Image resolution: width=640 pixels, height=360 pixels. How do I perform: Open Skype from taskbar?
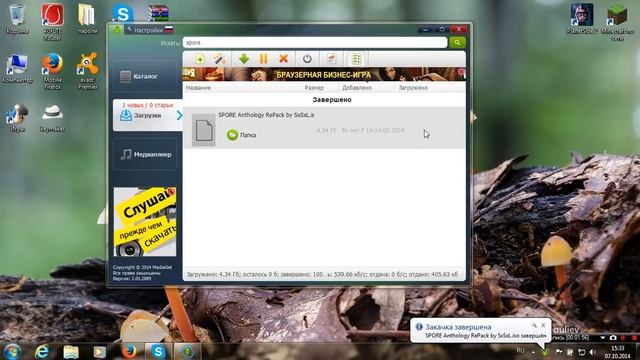[158, 351]
